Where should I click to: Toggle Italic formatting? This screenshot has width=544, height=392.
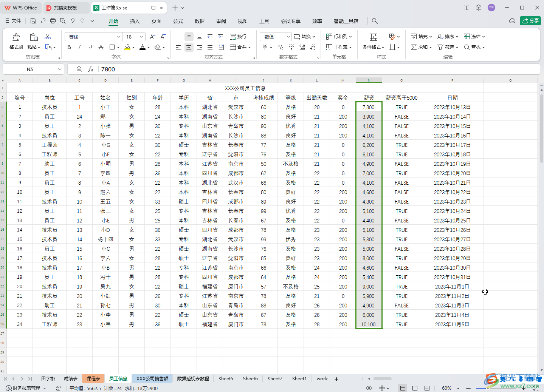pos(79,47)
